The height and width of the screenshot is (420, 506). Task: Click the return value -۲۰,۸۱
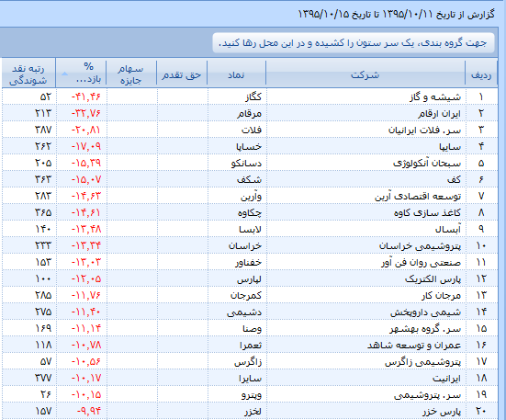click(86, 130)
